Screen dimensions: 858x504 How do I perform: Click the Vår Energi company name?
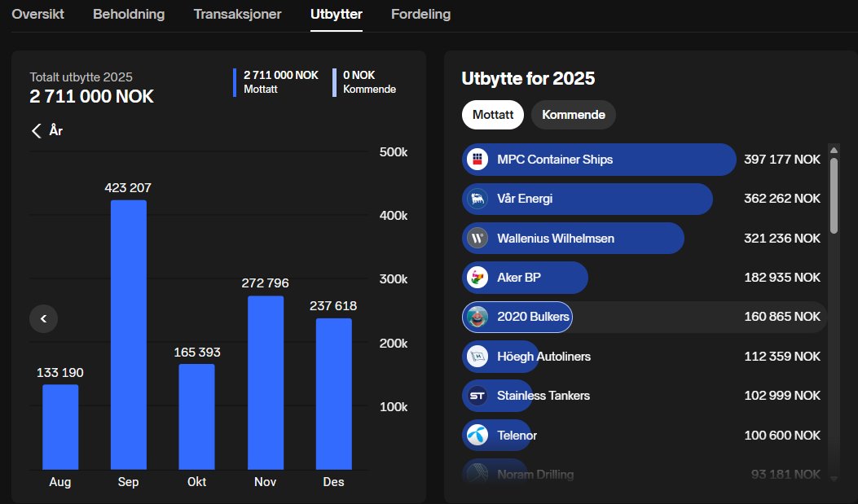pyautogui.click(x=525, y=199)
